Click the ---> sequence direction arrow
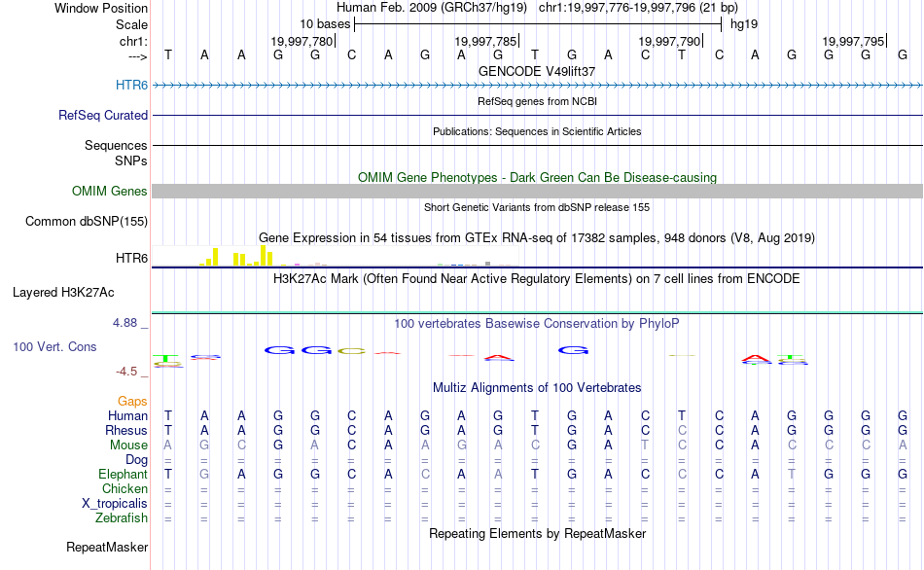The height and width of the screenshot is (570, 924). click(x=137, y=56)
